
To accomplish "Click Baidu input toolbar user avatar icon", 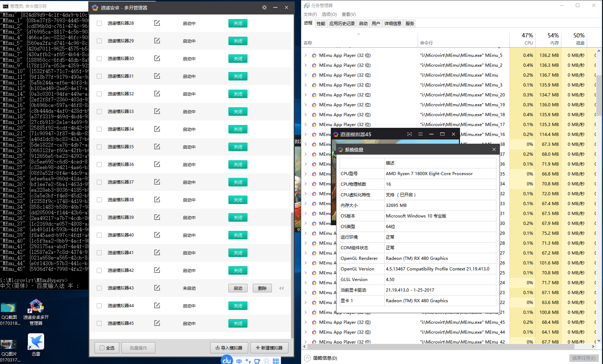I will pyautogui.click(x=267, y=361).
